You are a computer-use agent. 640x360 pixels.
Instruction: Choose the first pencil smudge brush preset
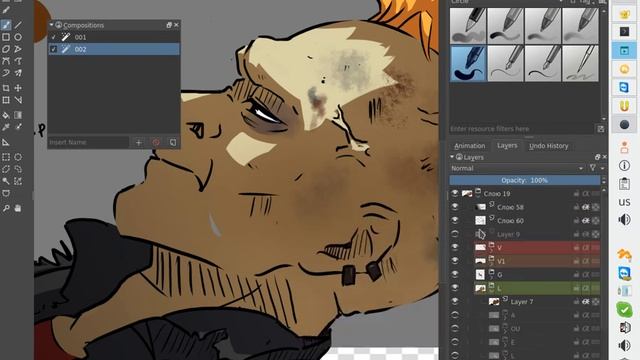click(468, 26)
